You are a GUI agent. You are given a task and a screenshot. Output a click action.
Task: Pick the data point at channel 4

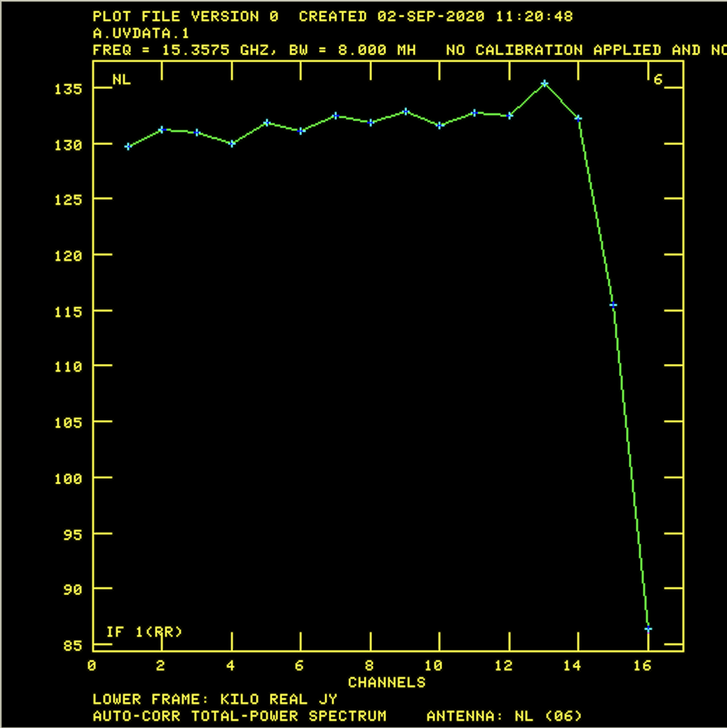click(x=232, y=144)
